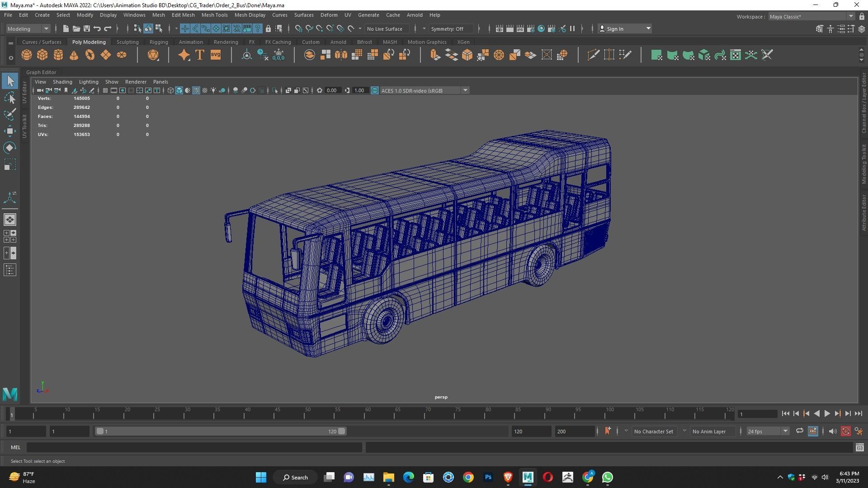Toggle the view transform color management

click(375, 90)
